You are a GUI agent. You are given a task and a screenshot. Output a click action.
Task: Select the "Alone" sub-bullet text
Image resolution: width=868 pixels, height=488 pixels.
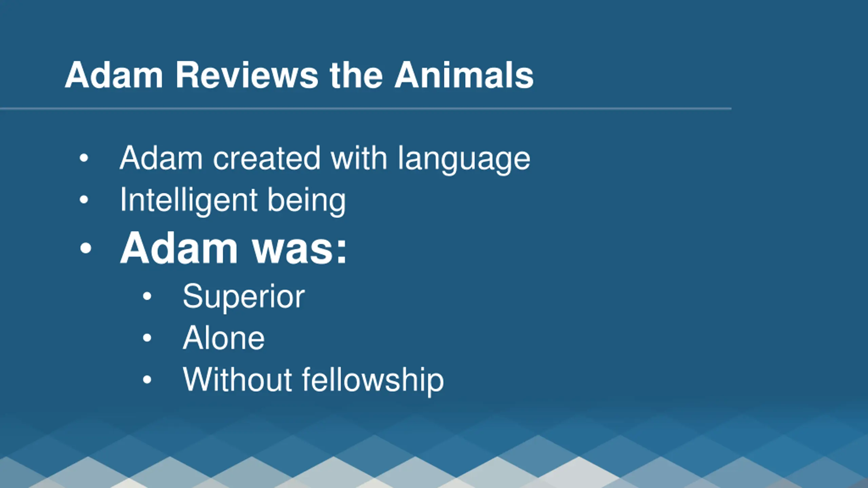click(x=224, y=338)
